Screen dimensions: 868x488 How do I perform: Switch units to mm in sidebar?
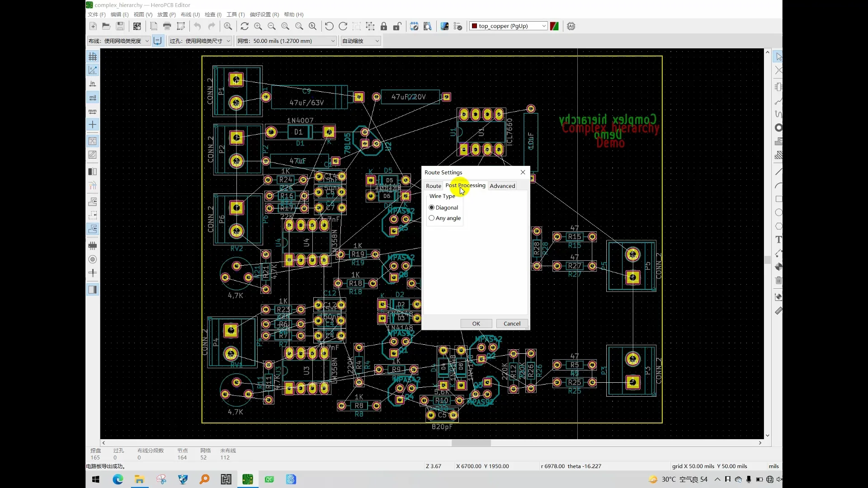(x=93, y=111)
